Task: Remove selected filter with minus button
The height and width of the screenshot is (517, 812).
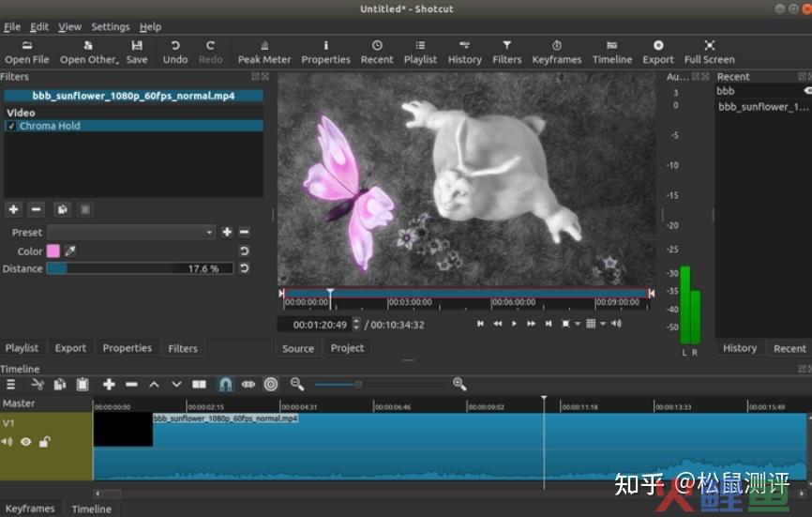Action: tap(37, 209)
